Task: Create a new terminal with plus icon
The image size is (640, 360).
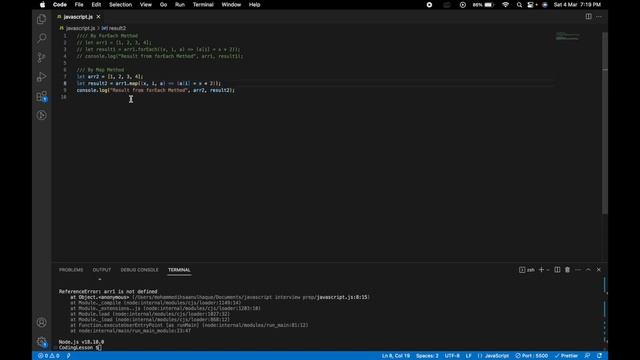Action: click(541, 270)
